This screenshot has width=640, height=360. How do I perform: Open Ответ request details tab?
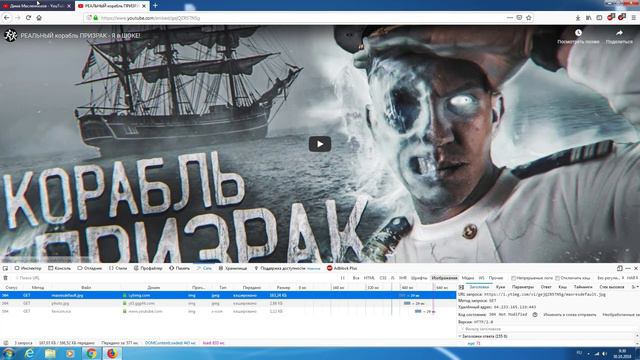(x=546, y=287)
